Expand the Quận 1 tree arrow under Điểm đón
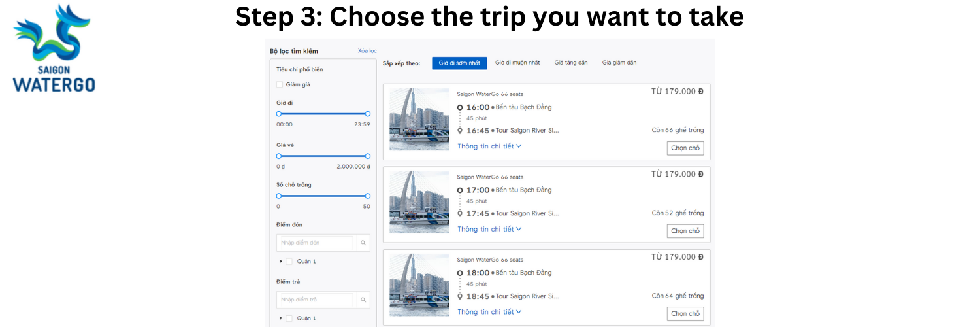This screenshot has height=327, width=980. [x=281, y=262]
